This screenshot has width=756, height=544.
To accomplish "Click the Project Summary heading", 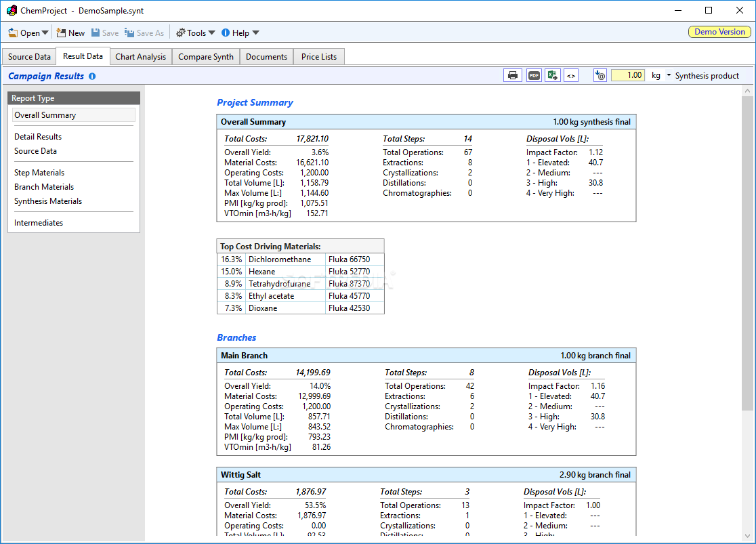I will click(x=255, y=102).
